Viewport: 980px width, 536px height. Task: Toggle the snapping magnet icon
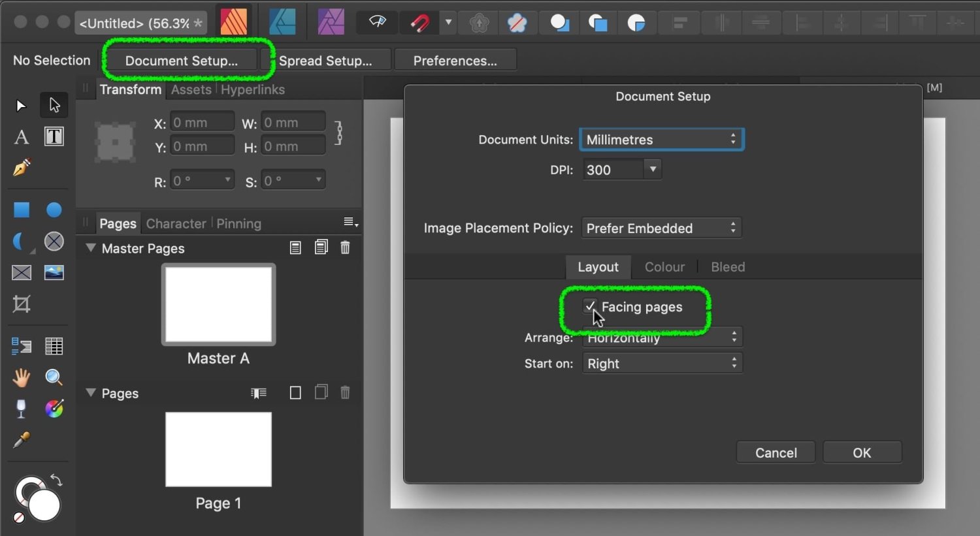(x=420, y=23)
